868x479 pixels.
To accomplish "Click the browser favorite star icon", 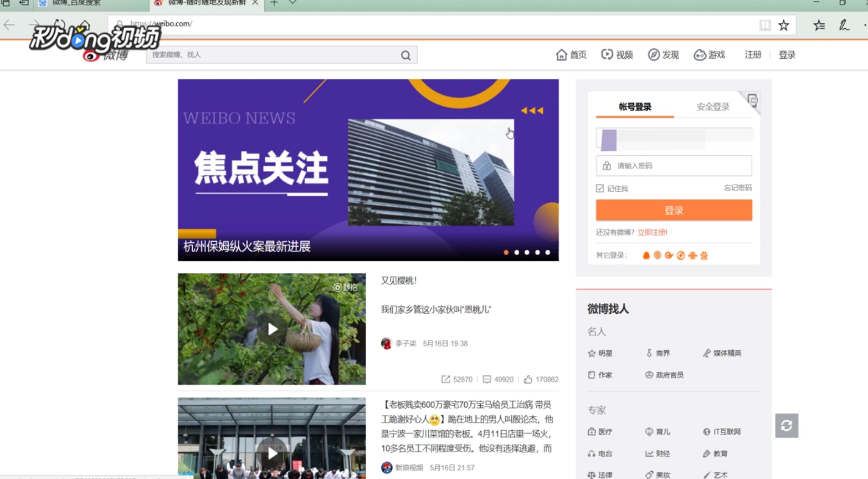I will pyautogui.click(x=784, y=25).
